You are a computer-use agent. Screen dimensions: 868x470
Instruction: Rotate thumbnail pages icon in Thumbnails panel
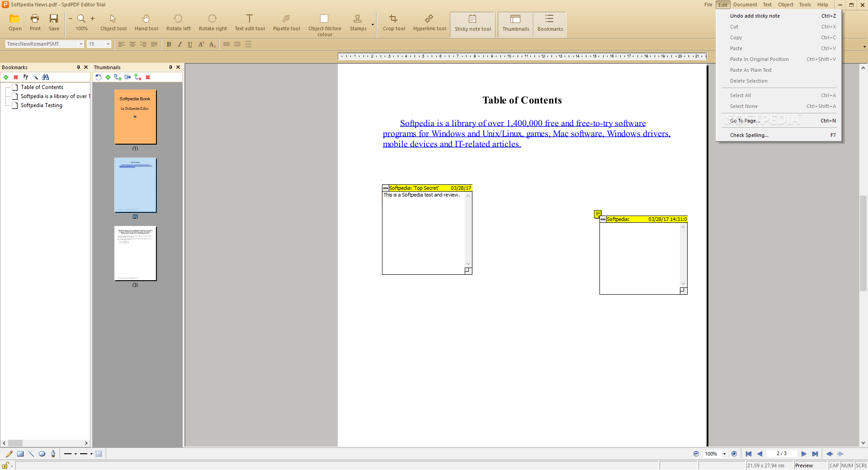click(98, 77)
